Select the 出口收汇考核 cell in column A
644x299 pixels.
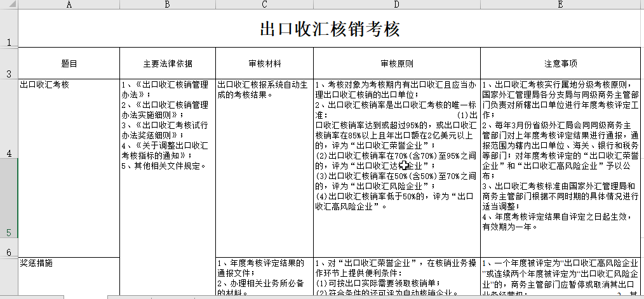(69, 159)
